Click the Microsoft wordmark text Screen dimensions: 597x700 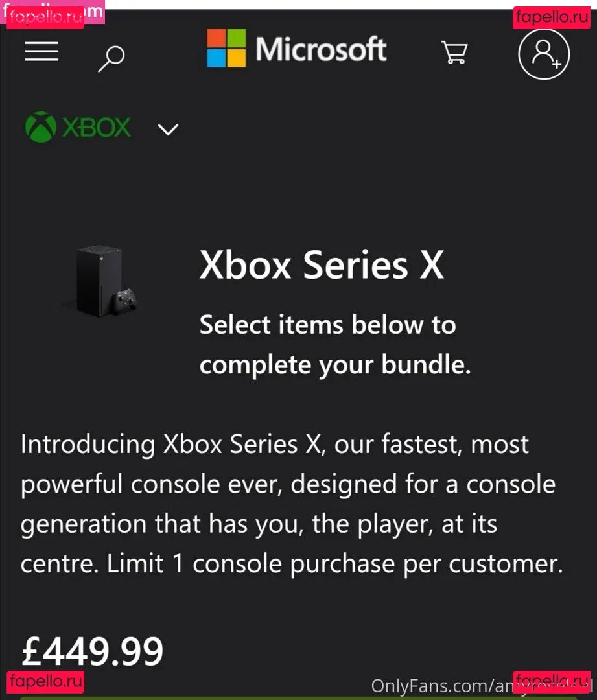(x=321, y=49)
